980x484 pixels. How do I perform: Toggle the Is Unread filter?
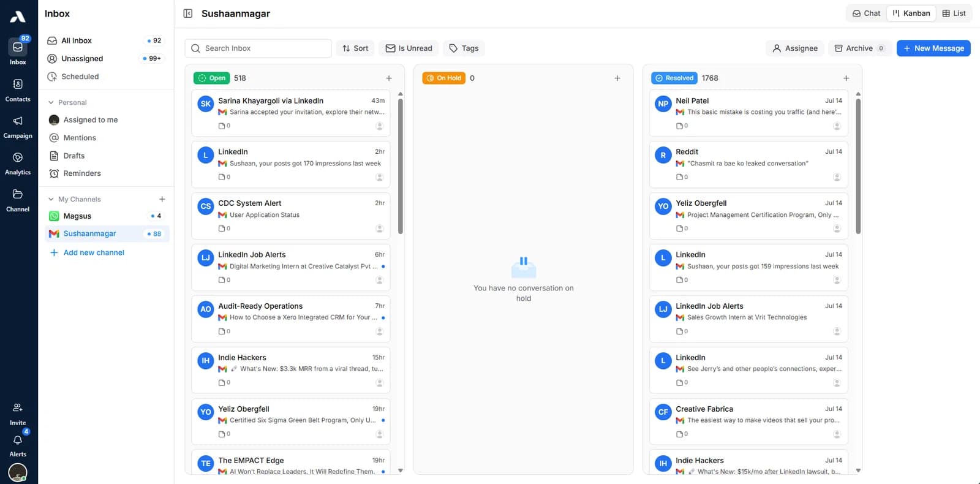(x=409, y=48)
